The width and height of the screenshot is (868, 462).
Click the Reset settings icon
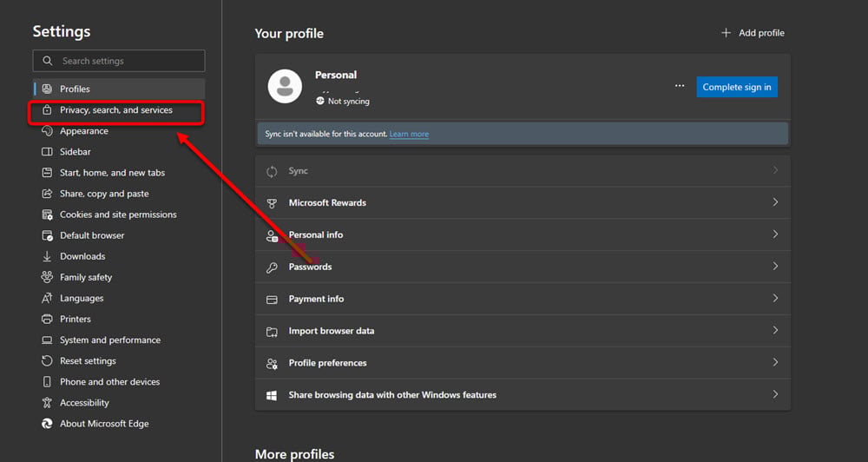[47, 360]
